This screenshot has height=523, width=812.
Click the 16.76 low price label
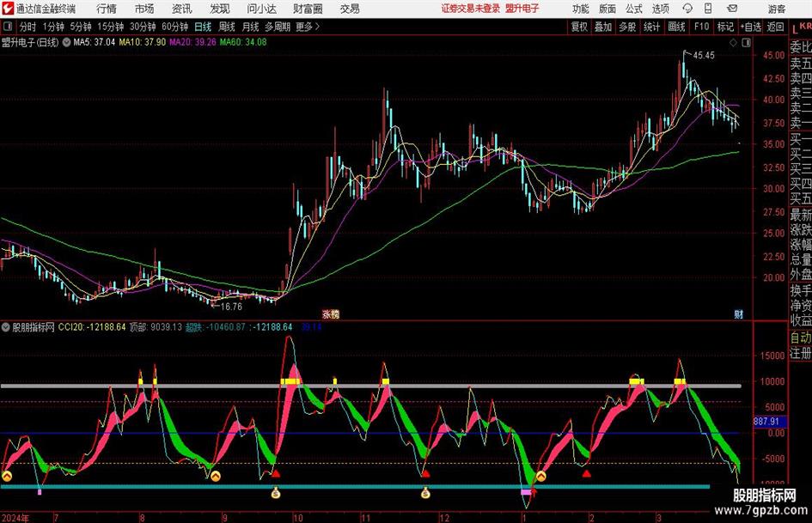click(x=231, y=307)
